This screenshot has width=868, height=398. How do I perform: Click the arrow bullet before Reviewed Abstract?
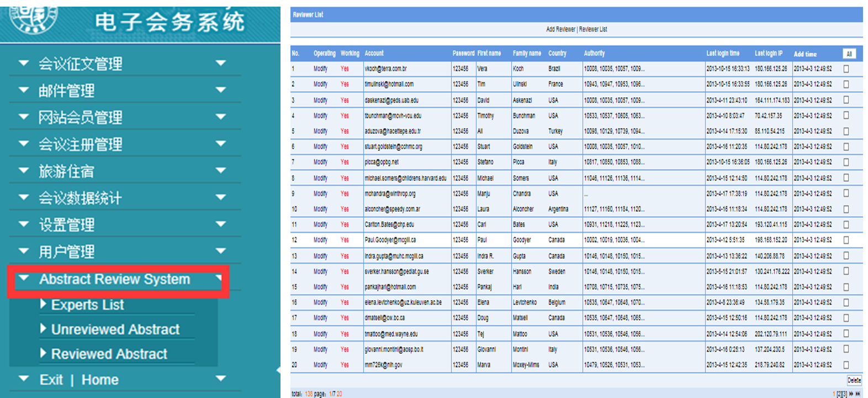43,353
